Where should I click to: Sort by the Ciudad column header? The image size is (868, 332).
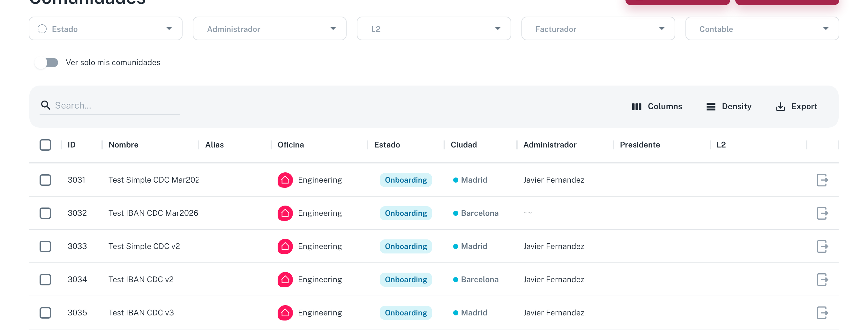(x=464, y=145)
